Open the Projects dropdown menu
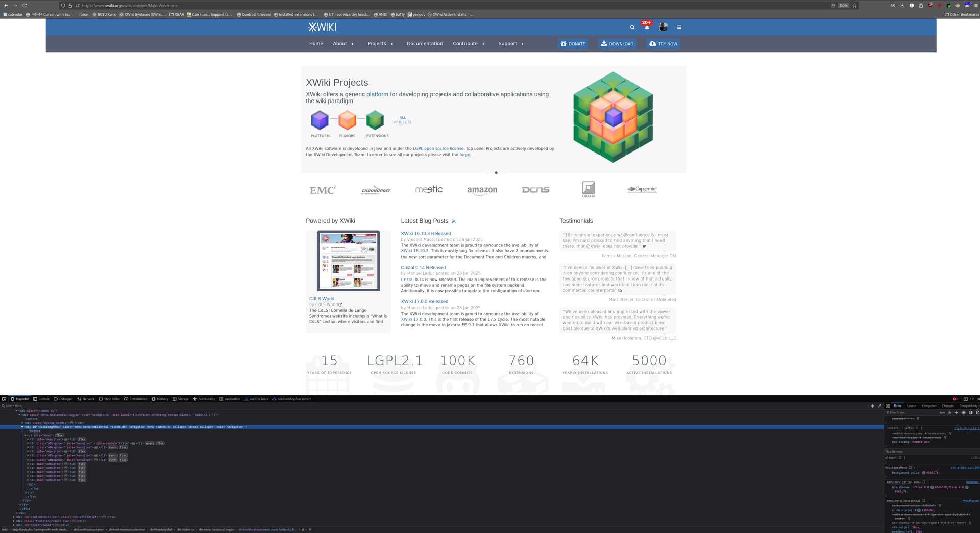Viewport: 980px width, 533px height. coord(380,44)
